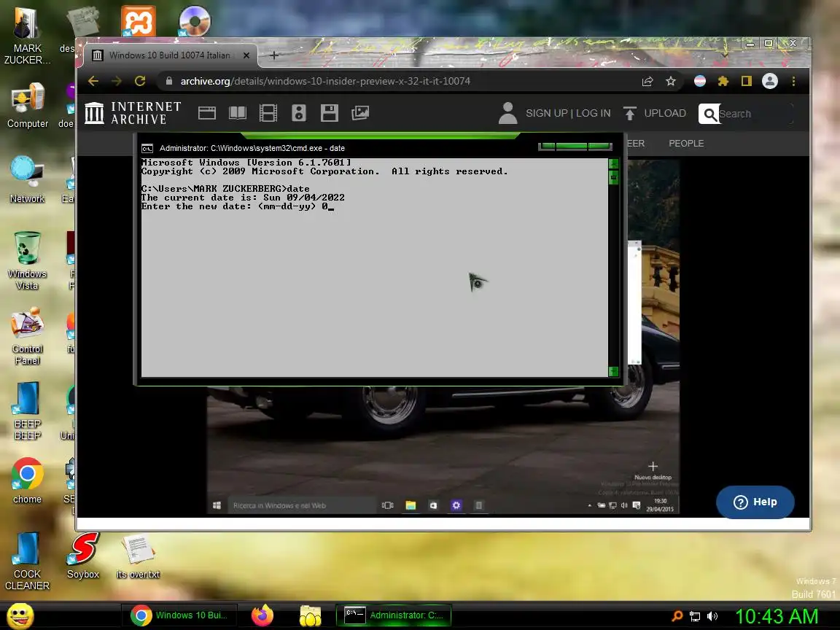Open the disc media desktop icon
The width and height of the screenshot is (840, 630).
(x=194, y=20)
